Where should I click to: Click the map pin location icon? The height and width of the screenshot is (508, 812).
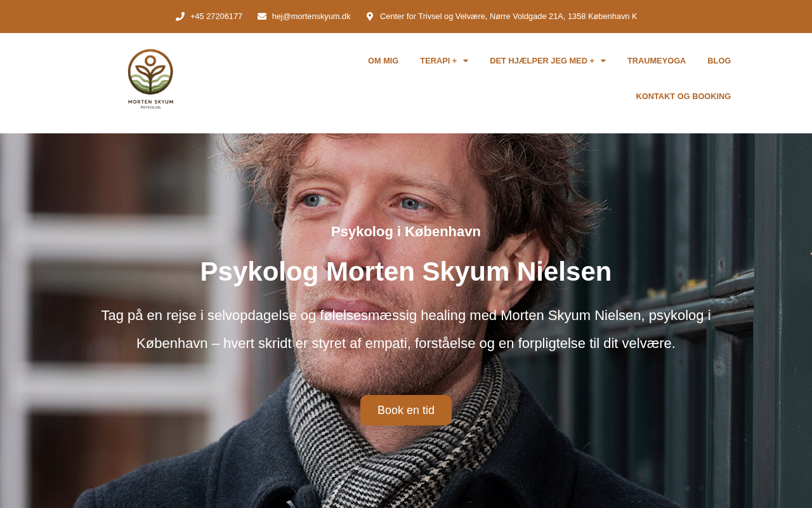[x=370, y=17]
